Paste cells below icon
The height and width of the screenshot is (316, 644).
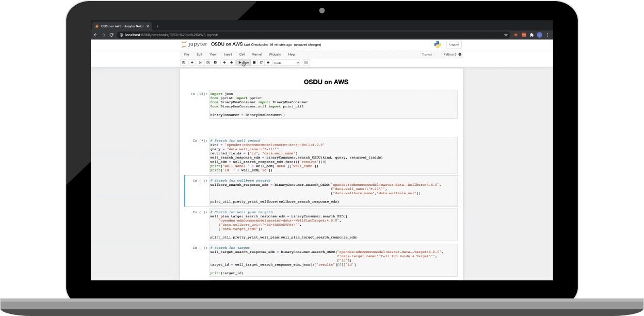click(x=215, y=62)
